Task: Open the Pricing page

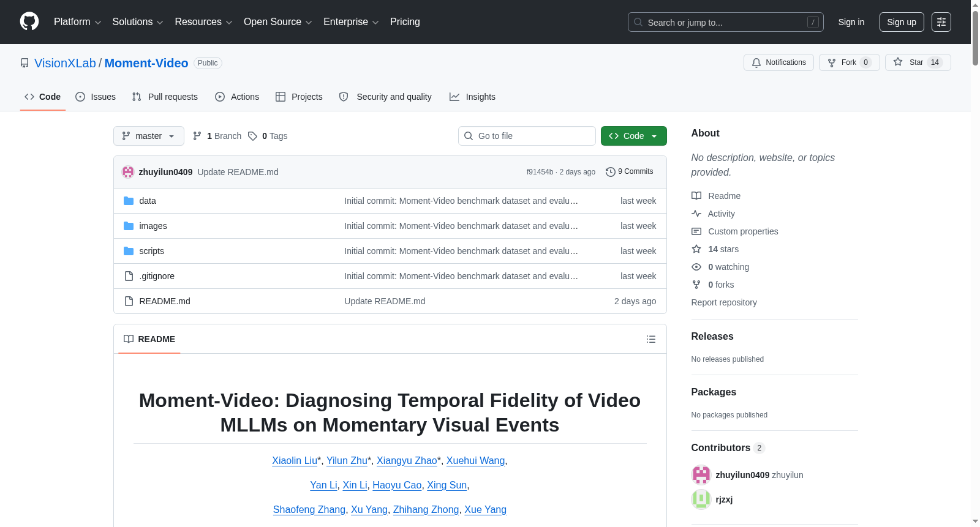Action: (x=405, y=22)
